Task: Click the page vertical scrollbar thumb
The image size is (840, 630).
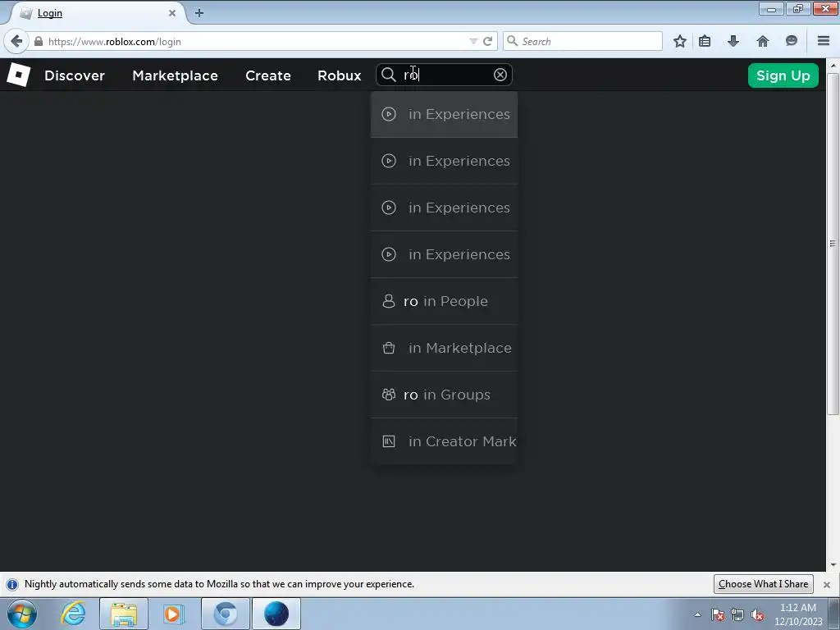Action: [x=833, y=244]
